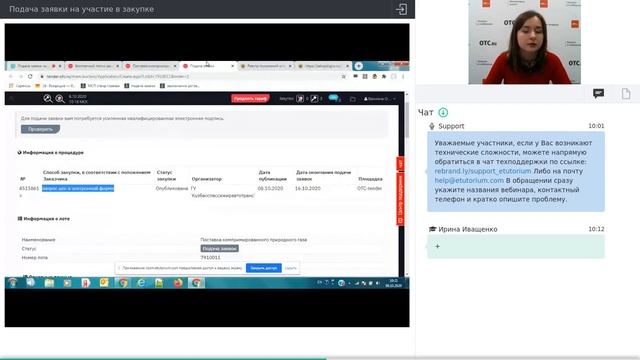Click the red side support tab
The height and width of the screenshot is (360, 640).
coord(400,198)
